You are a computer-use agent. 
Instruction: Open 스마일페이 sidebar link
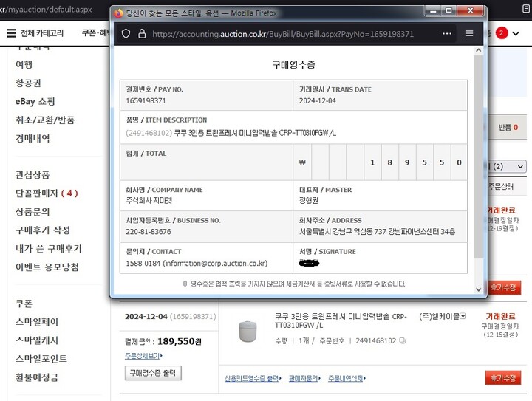pos(37,322)
